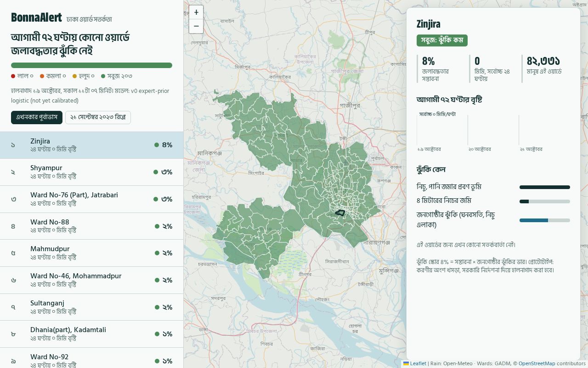Open the ২৬ সেপ্টেম্বর ২০২৩ replay
Image resolution: width=588 pixels, height=368 pixels.
pos(98,117)
